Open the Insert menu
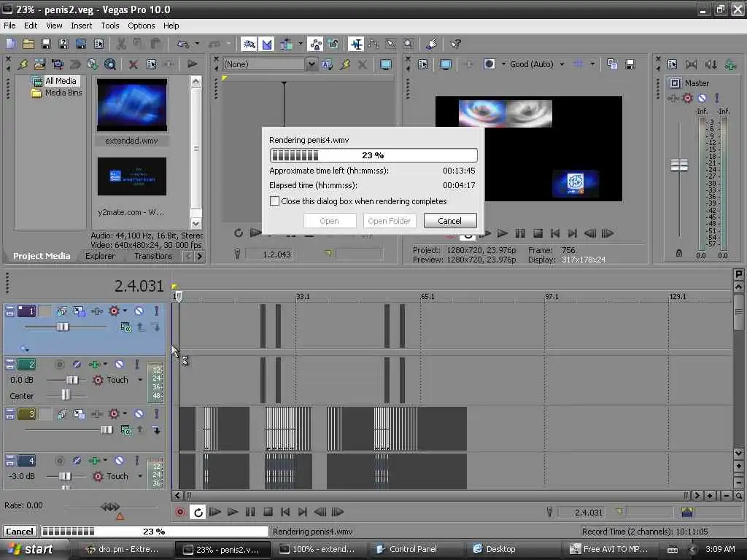 (82, 26)
